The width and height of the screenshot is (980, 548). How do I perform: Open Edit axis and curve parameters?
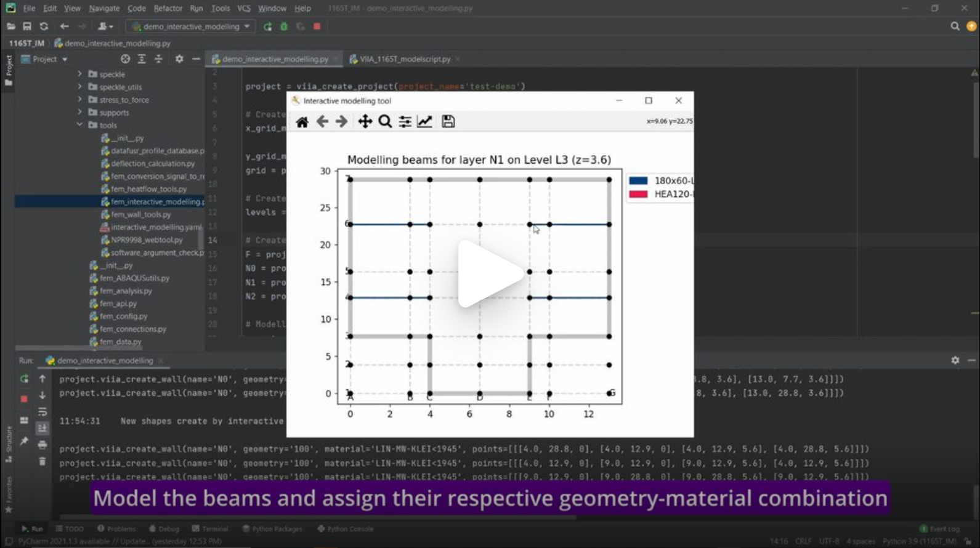[424, 122]
